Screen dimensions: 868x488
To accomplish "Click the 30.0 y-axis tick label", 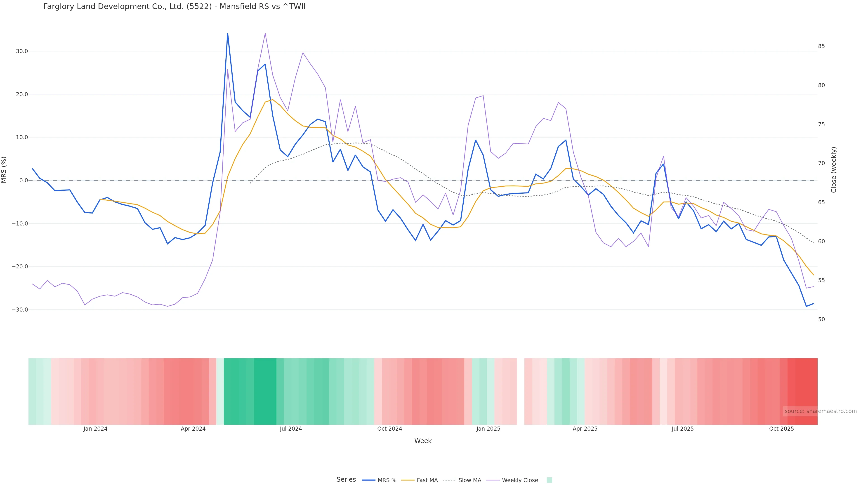I will click(x=21, y=51).
